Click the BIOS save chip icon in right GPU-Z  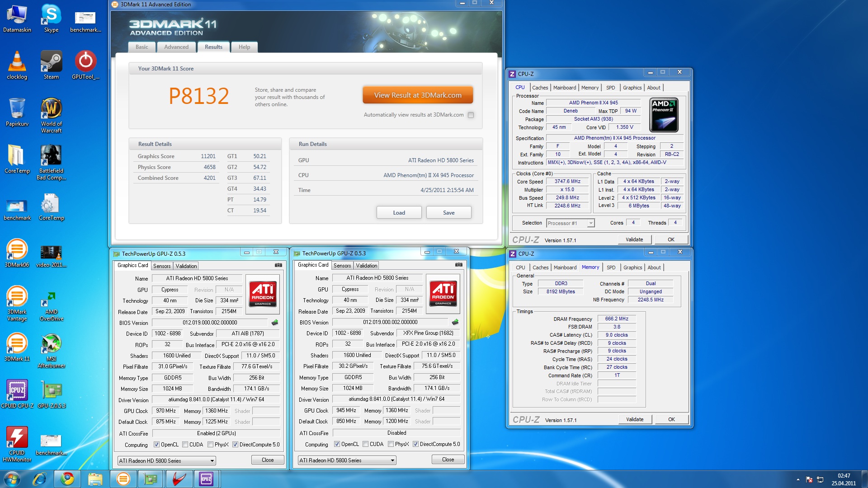click(455, 322)
